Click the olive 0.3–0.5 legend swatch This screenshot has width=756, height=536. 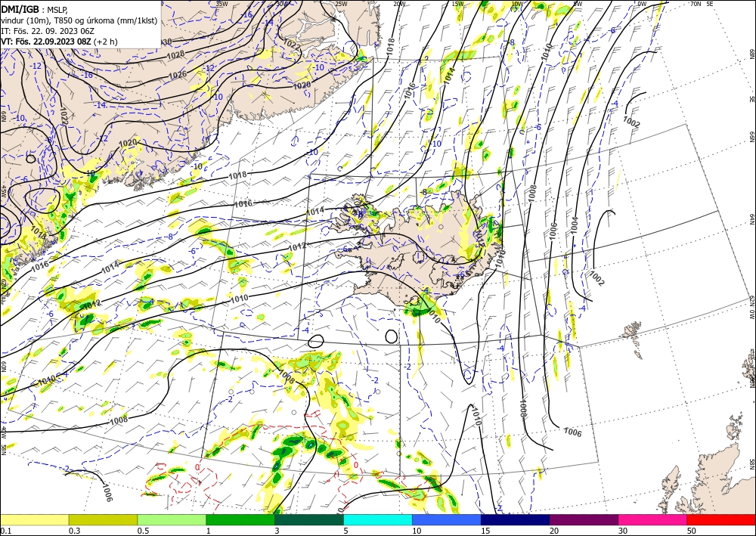(x=103, y=519)
